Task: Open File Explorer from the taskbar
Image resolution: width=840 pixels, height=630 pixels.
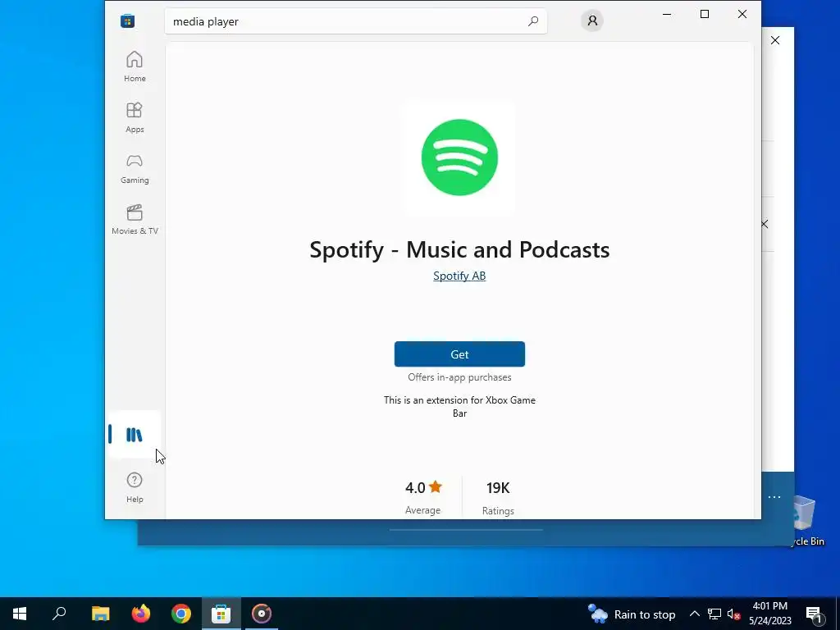Action: pos(100,614)
